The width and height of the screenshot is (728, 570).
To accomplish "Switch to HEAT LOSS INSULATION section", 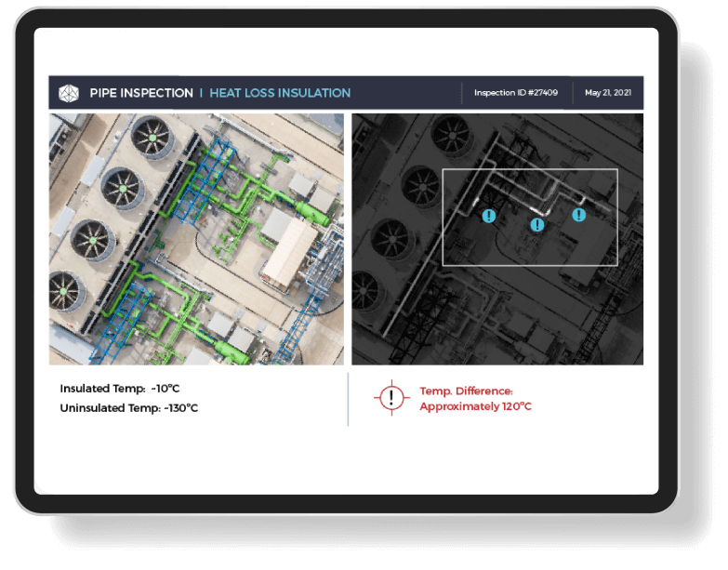I will (x=280, y=93).
